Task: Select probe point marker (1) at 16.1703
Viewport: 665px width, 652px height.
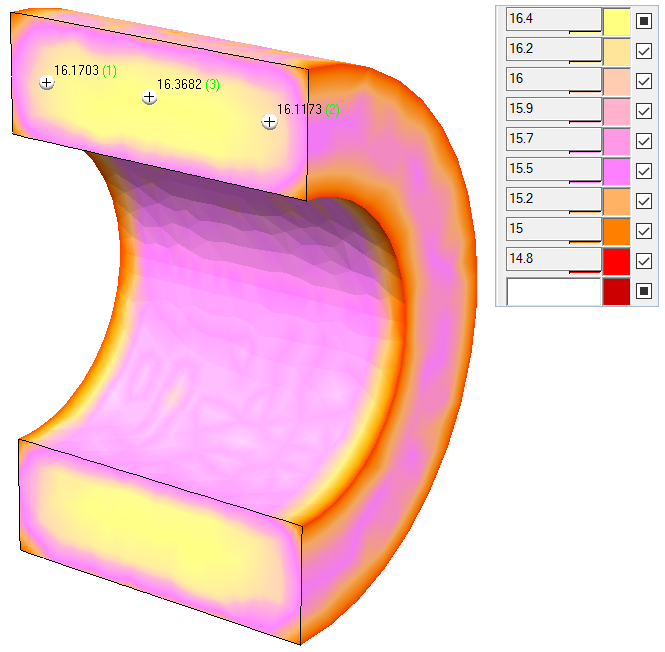Action: [x=47, y=82]
